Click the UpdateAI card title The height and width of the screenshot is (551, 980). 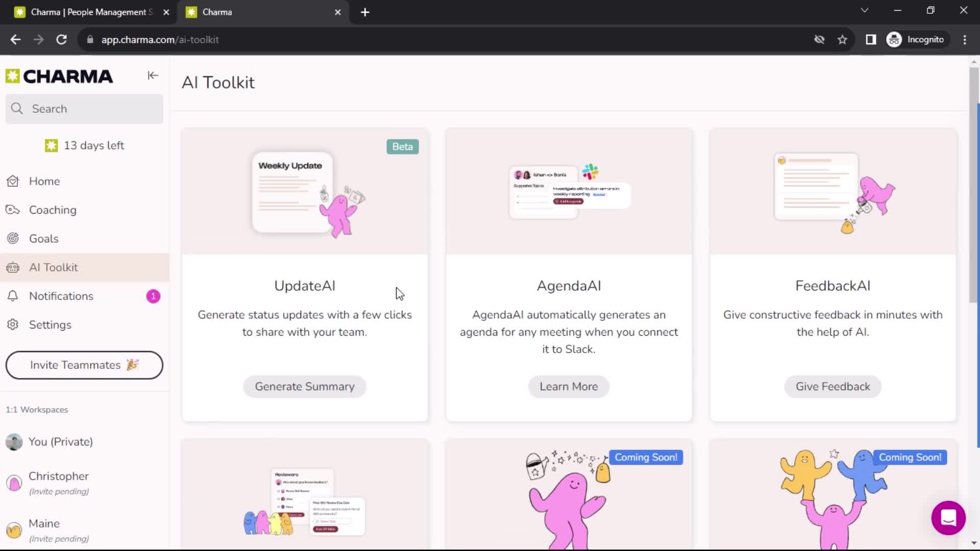(305, 286)
